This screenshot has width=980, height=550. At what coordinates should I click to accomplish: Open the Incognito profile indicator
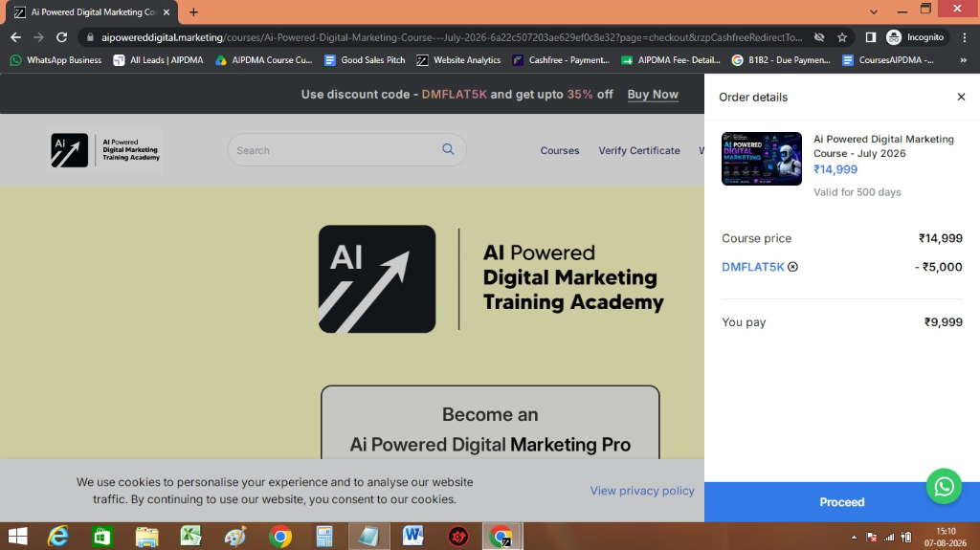coord(916,37)
